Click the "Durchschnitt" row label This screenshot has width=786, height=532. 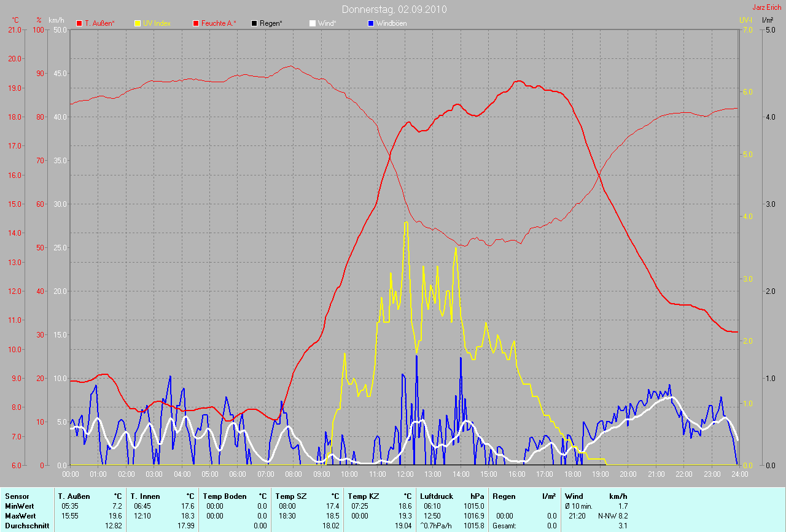(x=27, y=526)
